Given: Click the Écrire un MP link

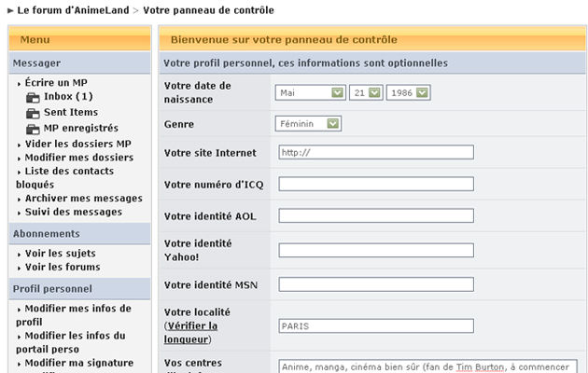Looking at the screenshot, I should 56,82.
